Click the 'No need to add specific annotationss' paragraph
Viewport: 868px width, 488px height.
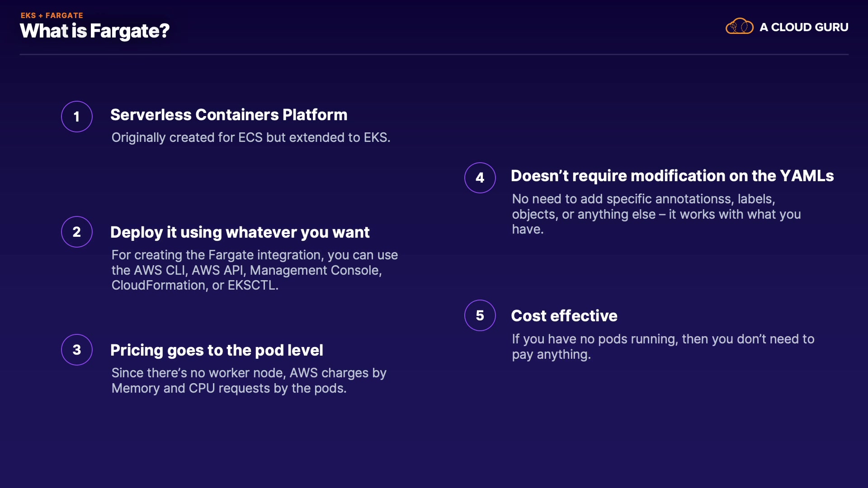click(656, 214)
